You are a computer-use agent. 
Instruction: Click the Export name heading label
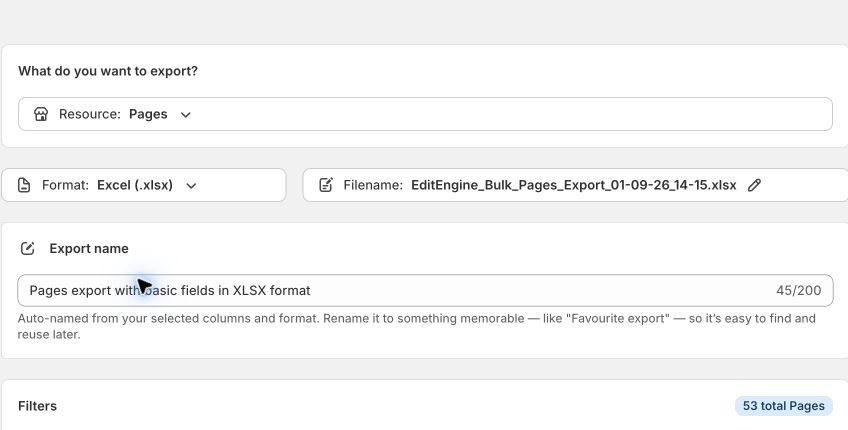pyautogui.click(x=89, y=248)
